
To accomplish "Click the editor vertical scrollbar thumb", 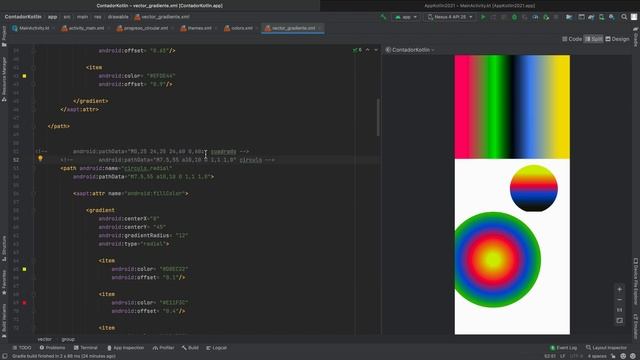I will 378,118.
